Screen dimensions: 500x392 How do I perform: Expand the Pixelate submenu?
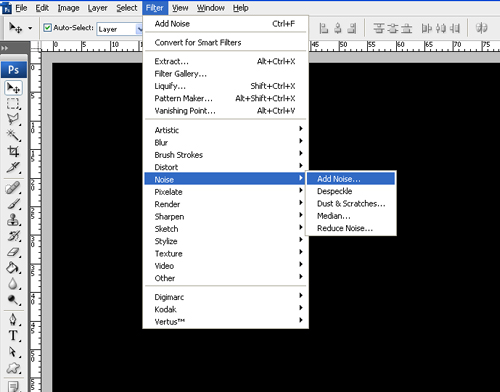[x=225, y=192]
